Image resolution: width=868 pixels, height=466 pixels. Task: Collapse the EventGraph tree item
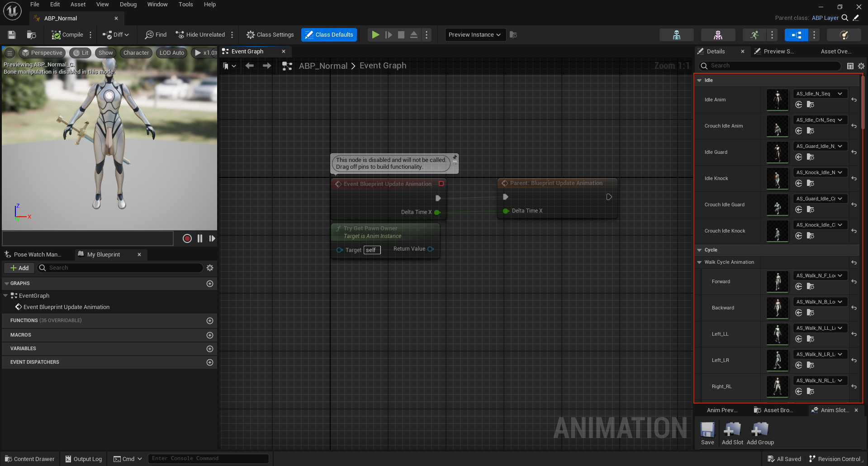click(5, 295)
